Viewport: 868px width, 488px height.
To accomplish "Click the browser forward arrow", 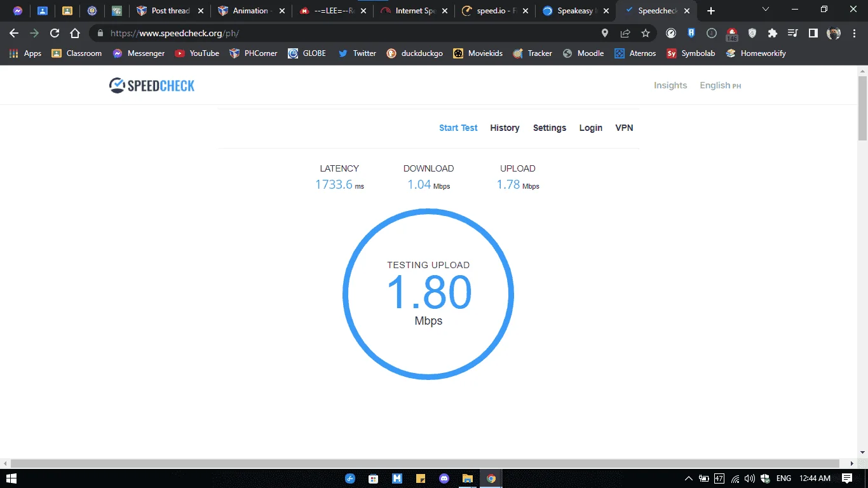I will pos(34,33).
